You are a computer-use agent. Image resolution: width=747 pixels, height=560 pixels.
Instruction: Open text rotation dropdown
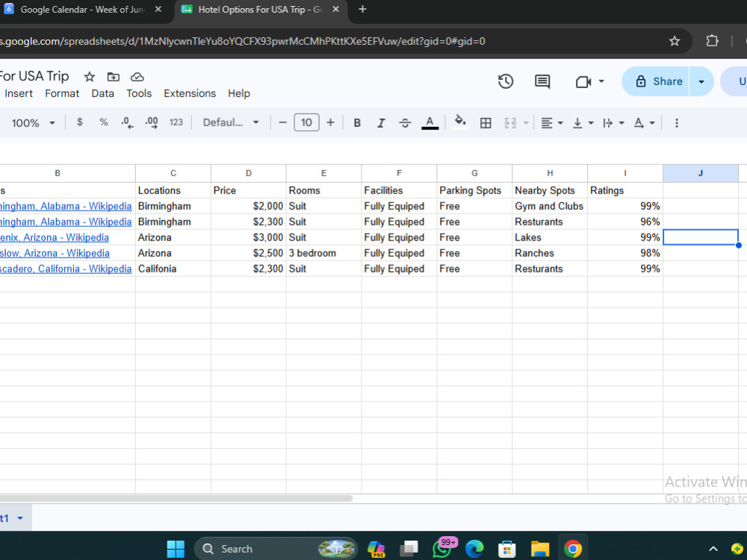click(644, 123)
